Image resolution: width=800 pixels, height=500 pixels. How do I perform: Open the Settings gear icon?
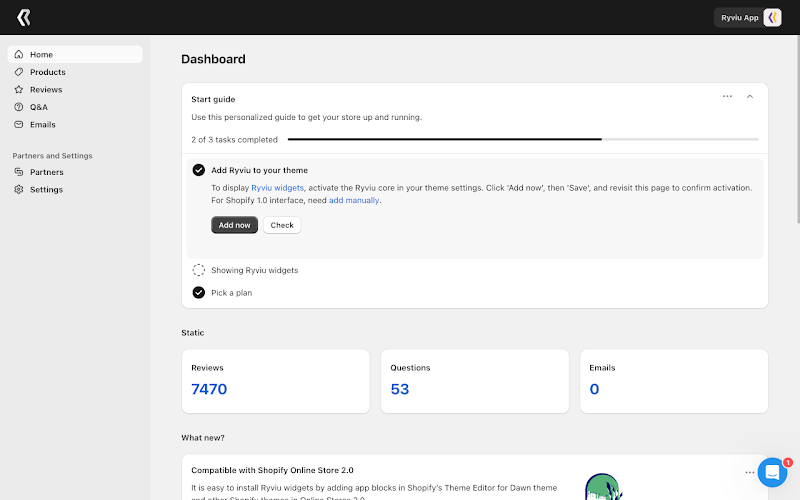(19, 189)
